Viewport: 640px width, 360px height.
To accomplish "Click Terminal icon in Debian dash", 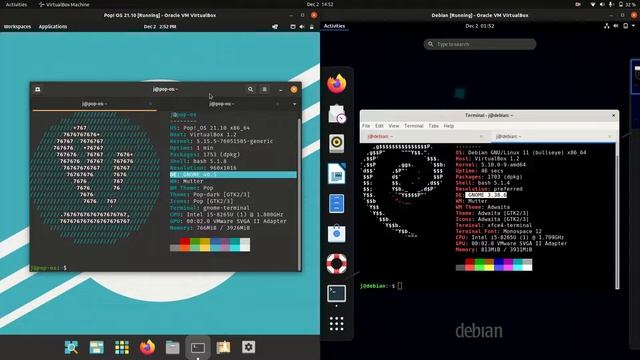I will pyautogui.click(x=337, y=293).
